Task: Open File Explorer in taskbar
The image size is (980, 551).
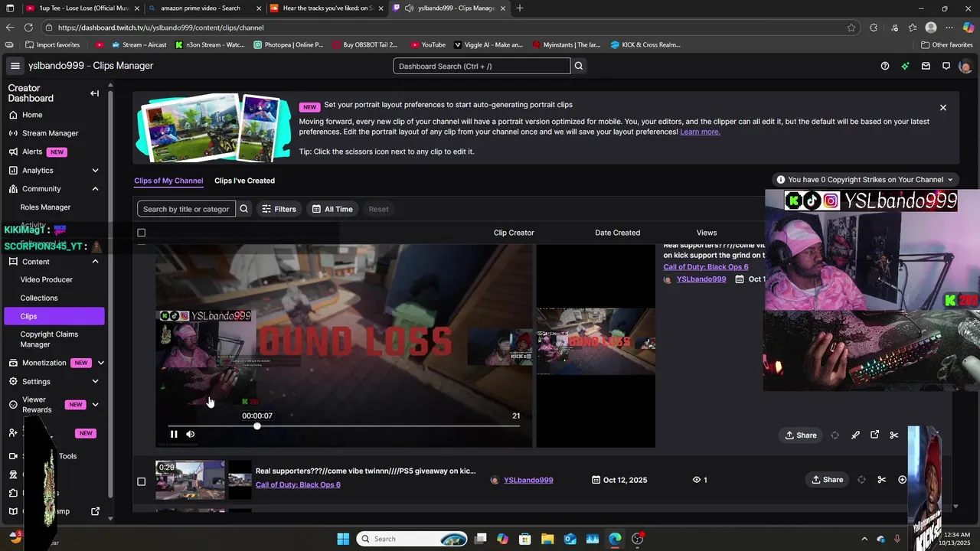Action: [x=547, y=539]
